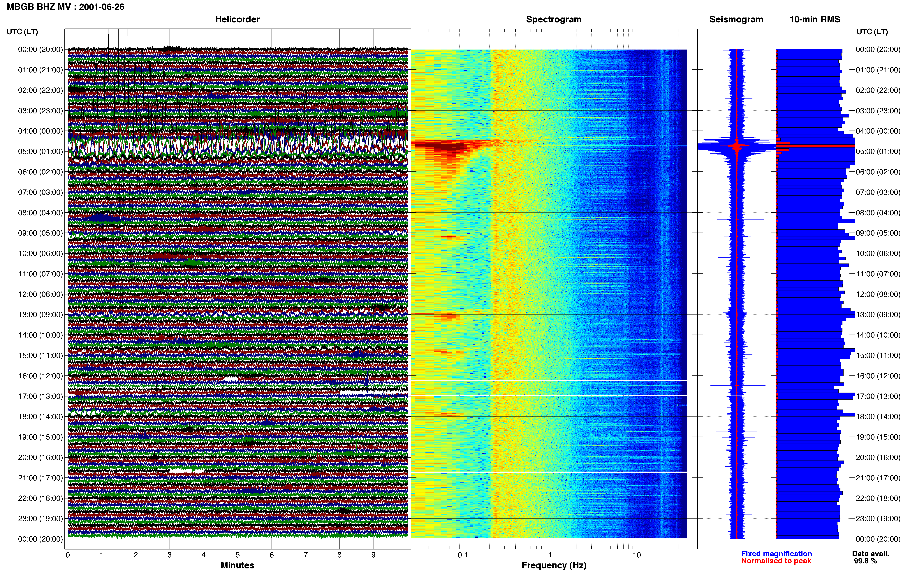Click the Minutes axis label under helicorder
Screen dimensions: 924x578
pos(237,565)
